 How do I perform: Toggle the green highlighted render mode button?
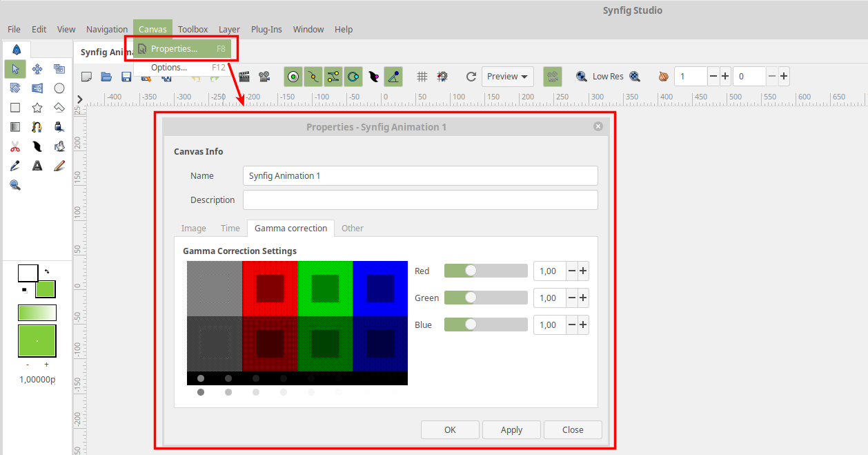click(x=552, y=77)
